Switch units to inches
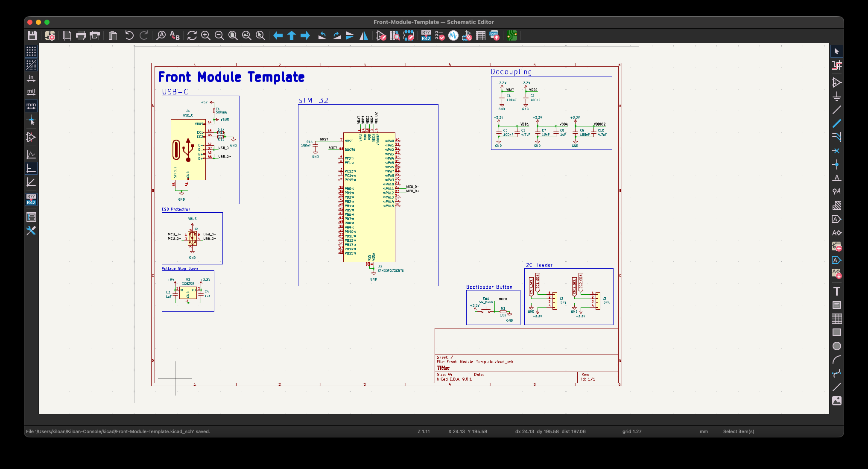868x469 pixels. (x=31, y=78)
